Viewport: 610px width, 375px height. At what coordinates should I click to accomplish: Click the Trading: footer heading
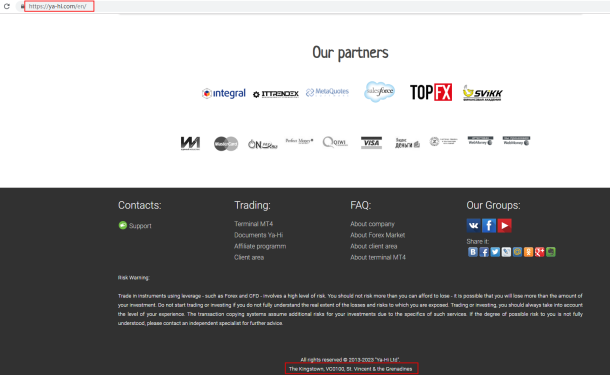pos(252,205)
